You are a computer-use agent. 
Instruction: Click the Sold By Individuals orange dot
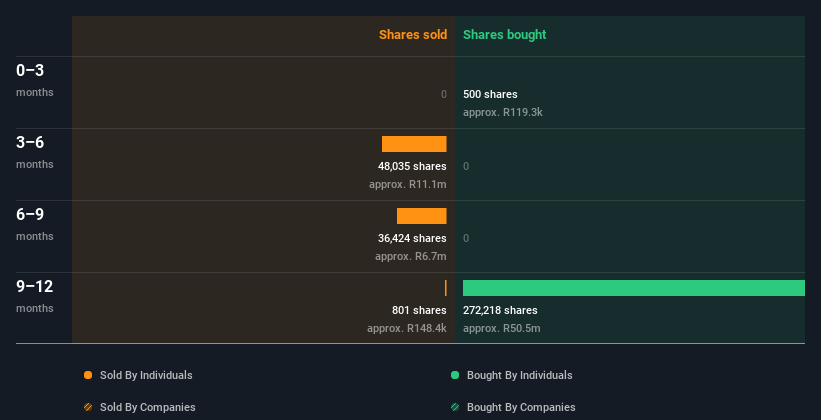88,375
